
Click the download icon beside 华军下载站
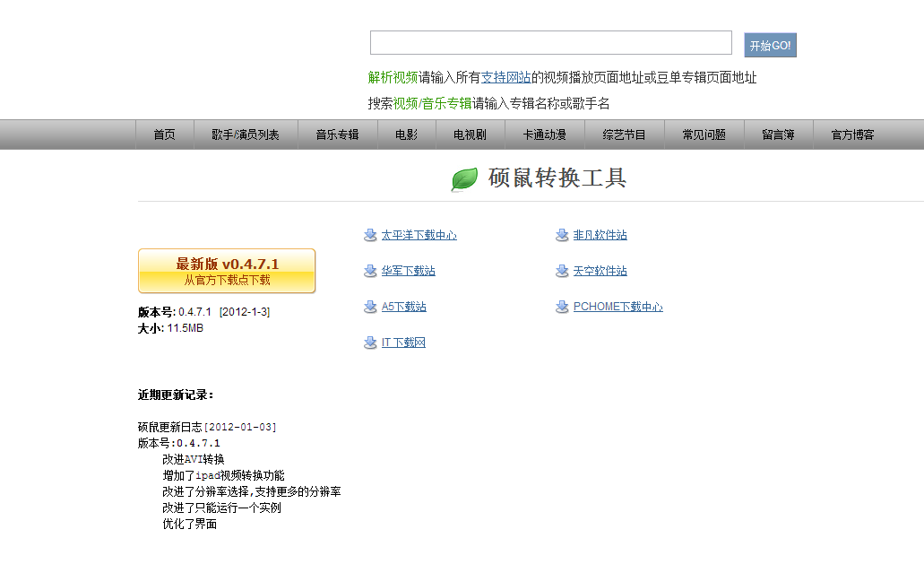point(369,270)
